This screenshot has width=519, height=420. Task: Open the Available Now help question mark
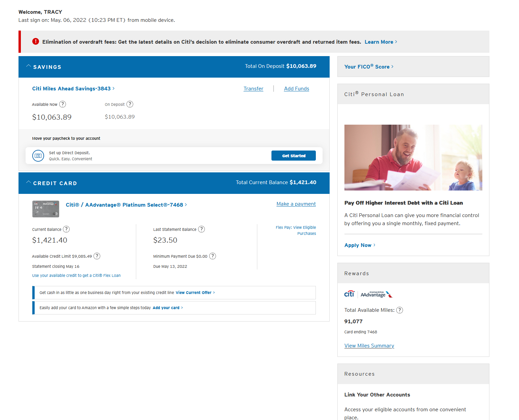[63, 104]
